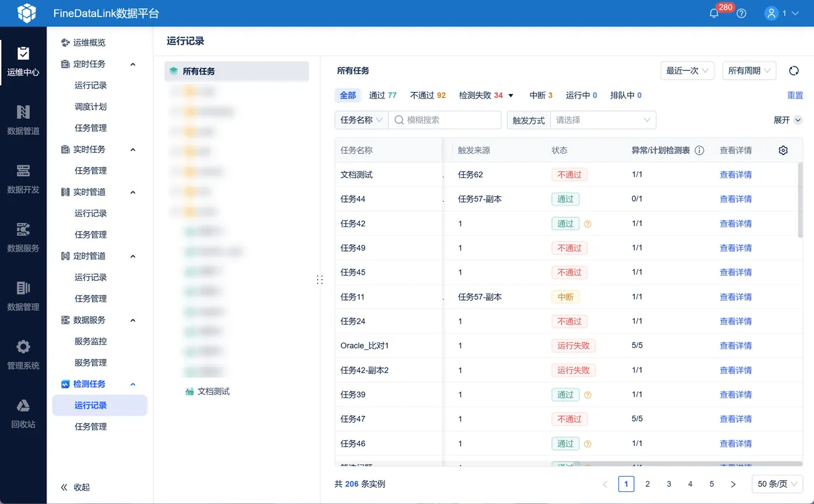The image size is (814, 504).
Task: Select the 全部 status filter tab
Action: click(x=348, y=95)
